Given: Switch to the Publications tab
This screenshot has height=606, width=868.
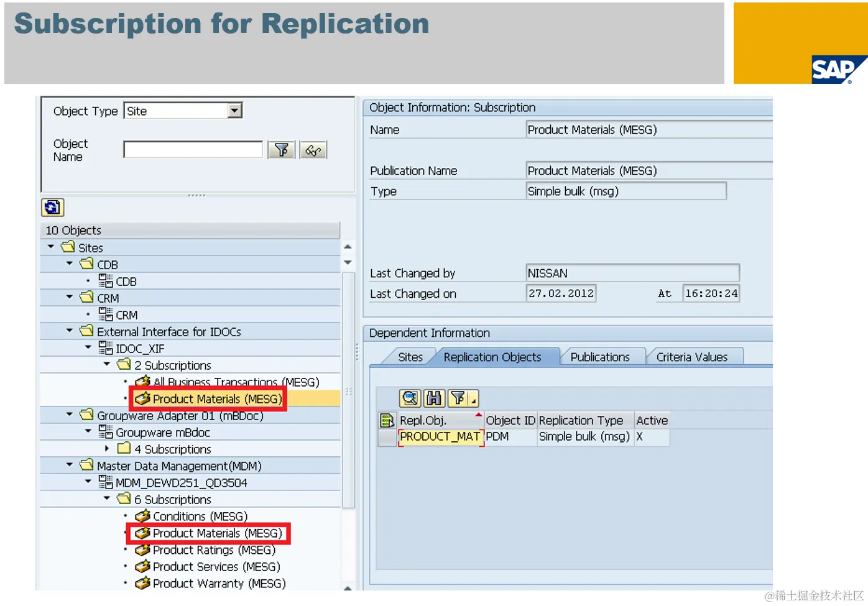Looking at the screenshot, I should point(600,357).
